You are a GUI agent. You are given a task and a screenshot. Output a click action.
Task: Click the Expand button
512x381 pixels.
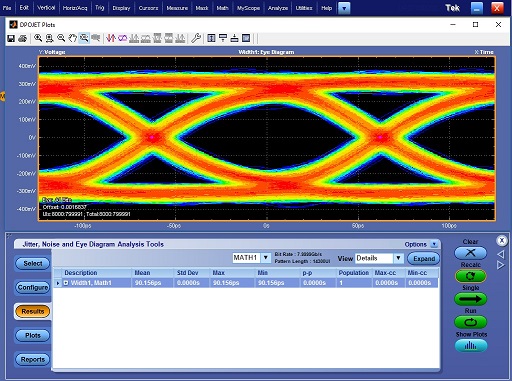coord(424,259)
